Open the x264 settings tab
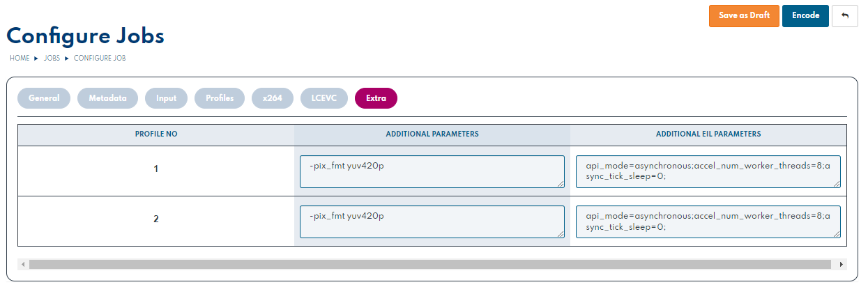Image resolution: width=868 pixels, height=303 pixels. (x=272, y=98)
